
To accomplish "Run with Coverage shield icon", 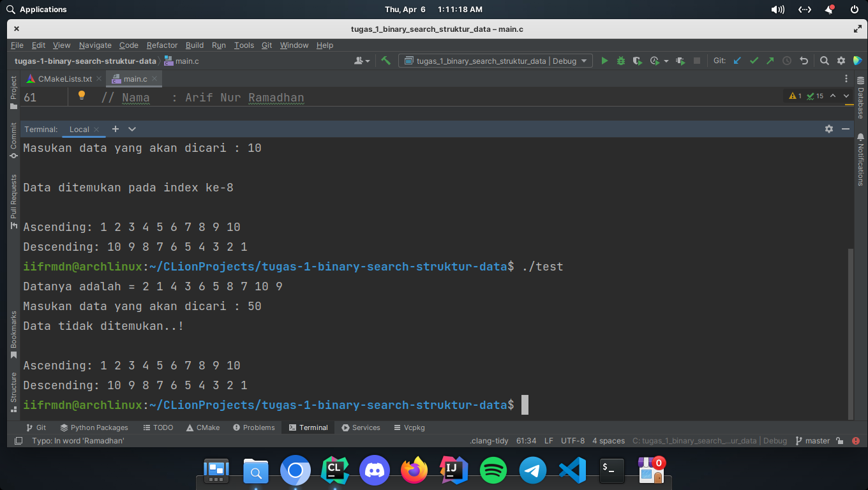I will click(637, 61).
